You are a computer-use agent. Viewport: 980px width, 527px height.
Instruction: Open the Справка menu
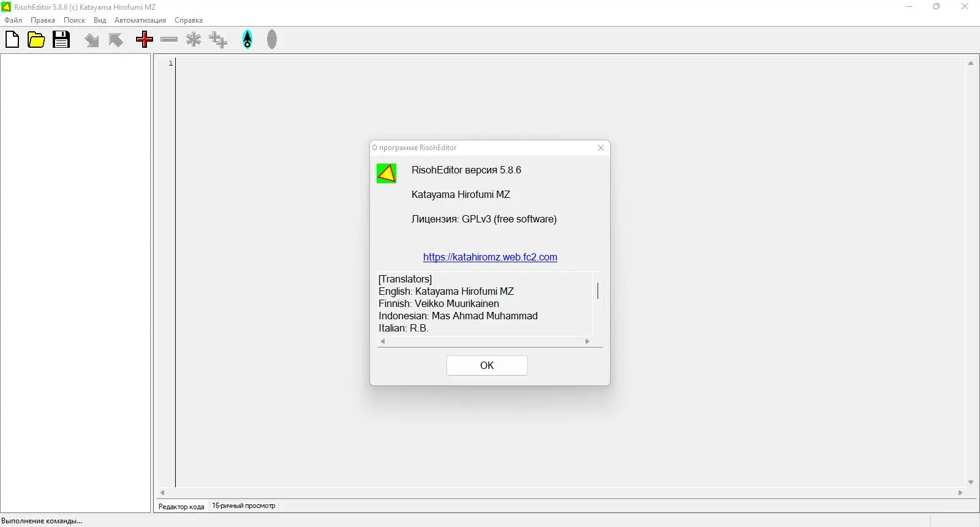coord(189,20)
